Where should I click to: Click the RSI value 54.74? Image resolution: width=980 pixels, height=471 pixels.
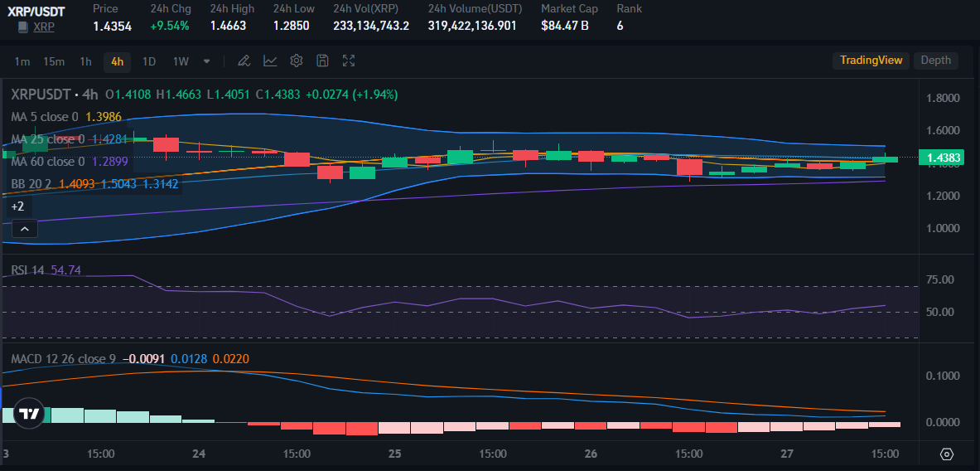tap(65, 270)
